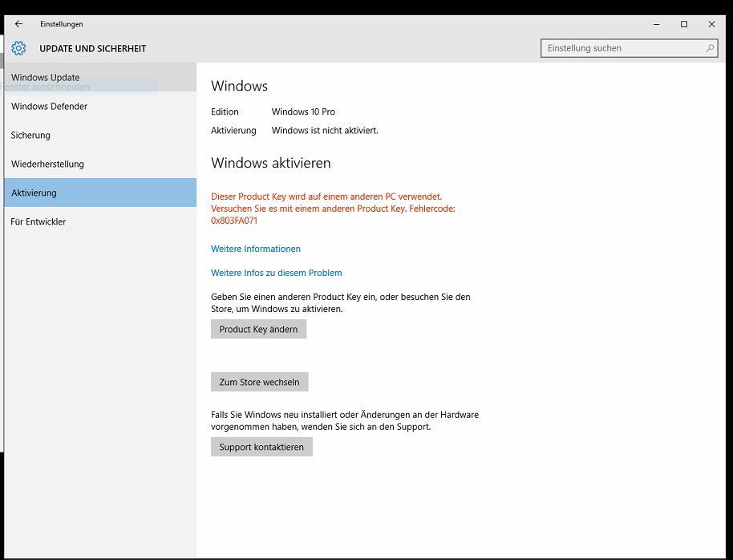Image resolution: width=733 pixels, height=560 pixels.
Task: Open Windows Update section
Action: tap(100, 77)
